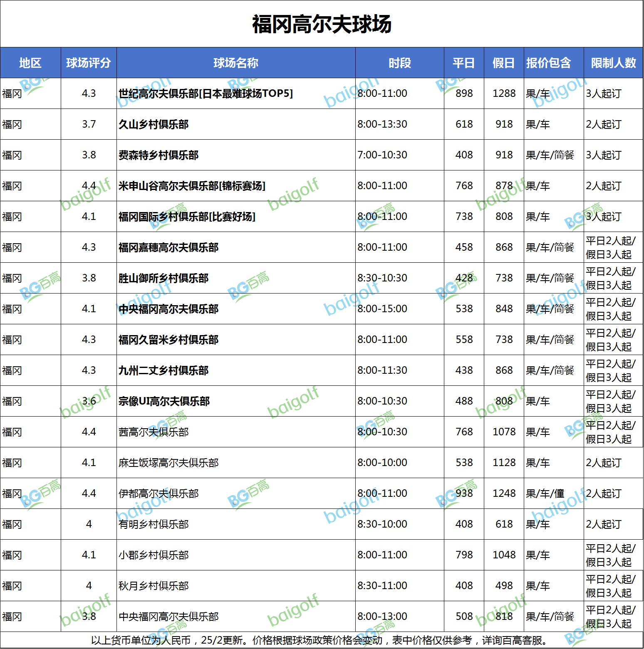Image resolution: width=644 pixels, height=649 pixels.
Task: Click the 麻生饭塚高尔夫俱乐部 name cell
Action: coord(168,463)
